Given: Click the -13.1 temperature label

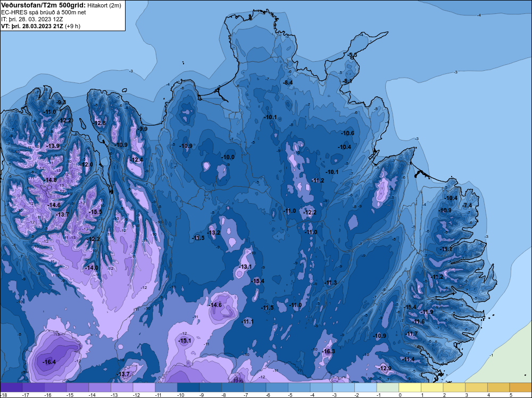Looking at the screenshot, I should tap(245, 267).
